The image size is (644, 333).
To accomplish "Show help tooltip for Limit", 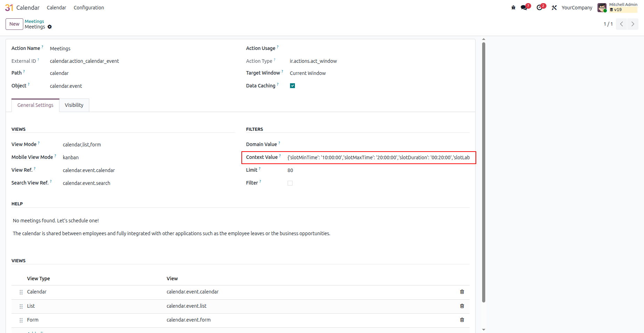I will tap(259, 168).
